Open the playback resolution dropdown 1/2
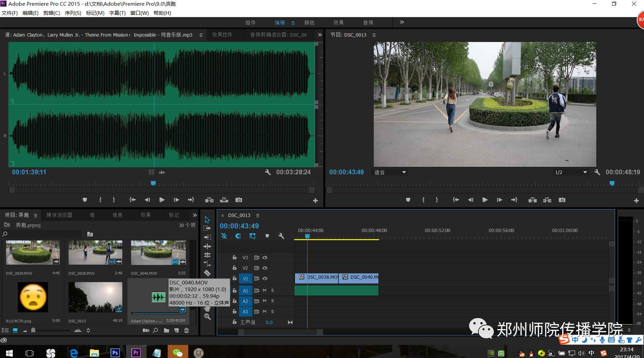This screenshot has width=644, height=358. (571, 172)
